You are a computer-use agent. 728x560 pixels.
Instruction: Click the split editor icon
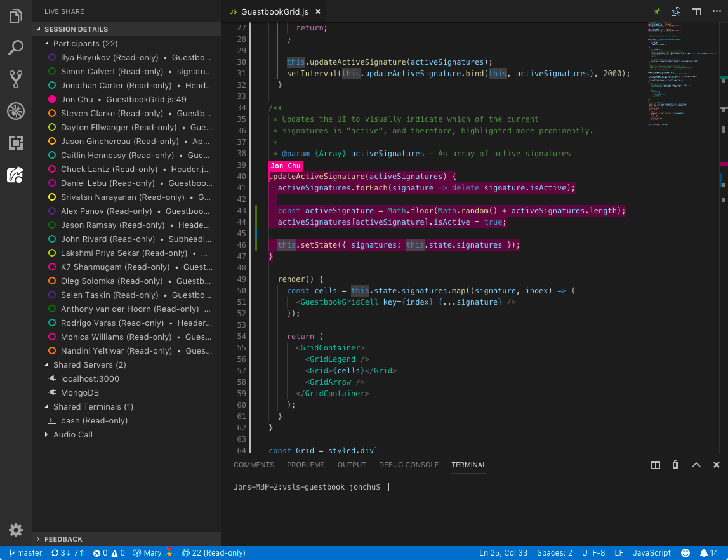pyautogui.click(x=696, y=11)
